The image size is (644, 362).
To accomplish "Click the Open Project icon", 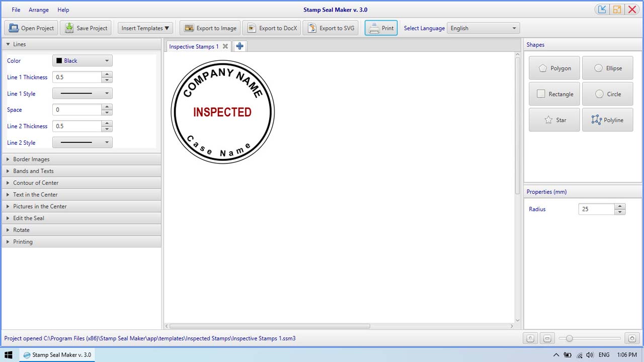I will 13,28.
